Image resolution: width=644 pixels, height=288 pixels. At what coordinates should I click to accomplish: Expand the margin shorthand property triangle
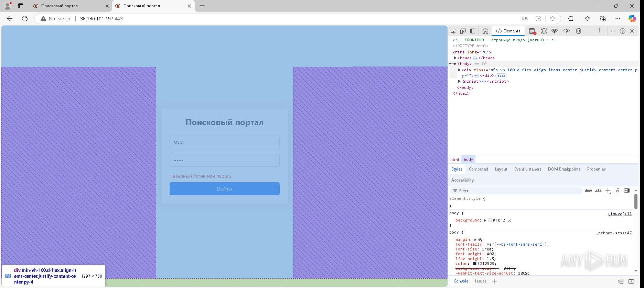click(475, 240)
